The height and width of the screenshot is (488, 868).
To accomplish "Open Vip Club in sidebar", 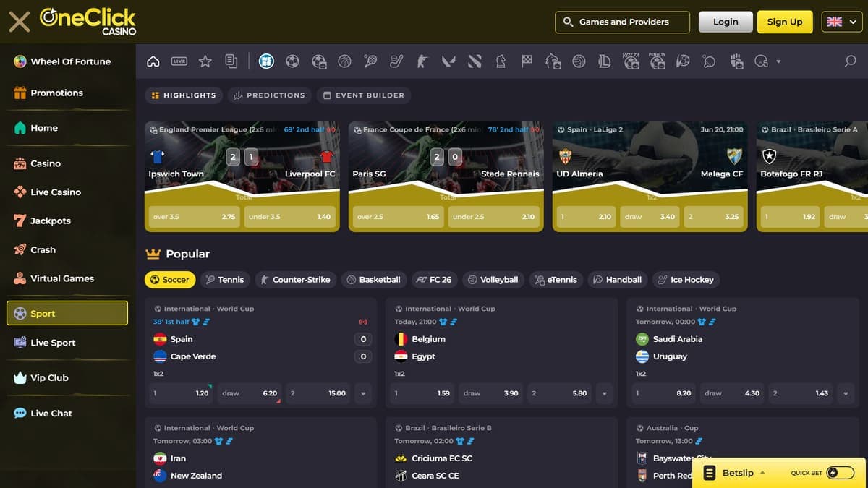I will 68,377.
